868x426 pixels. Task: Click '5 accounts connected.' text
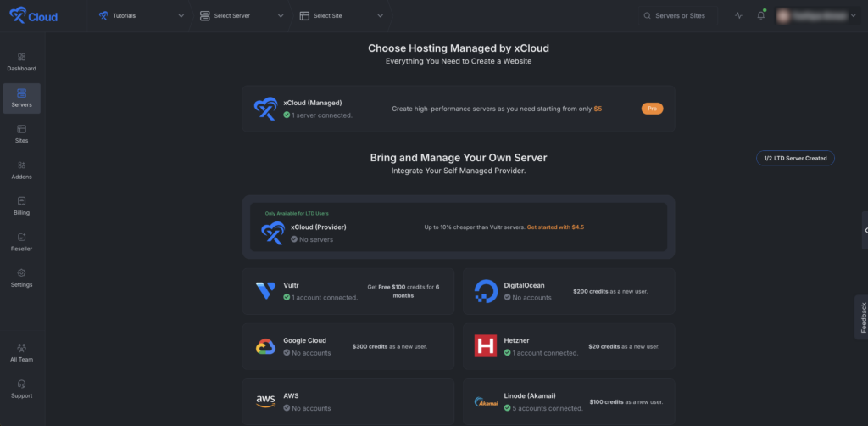click(548, 408)
